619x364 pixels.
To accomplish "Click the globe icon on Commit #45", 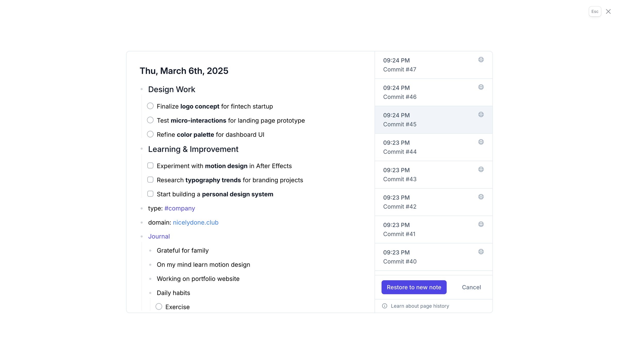I will point(481,115).
